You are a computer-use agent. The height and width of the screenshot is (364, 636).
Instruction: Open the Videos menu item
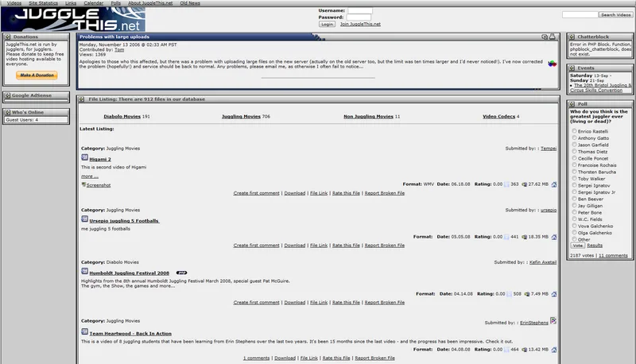pyautogui.click(x=14, y=3)
